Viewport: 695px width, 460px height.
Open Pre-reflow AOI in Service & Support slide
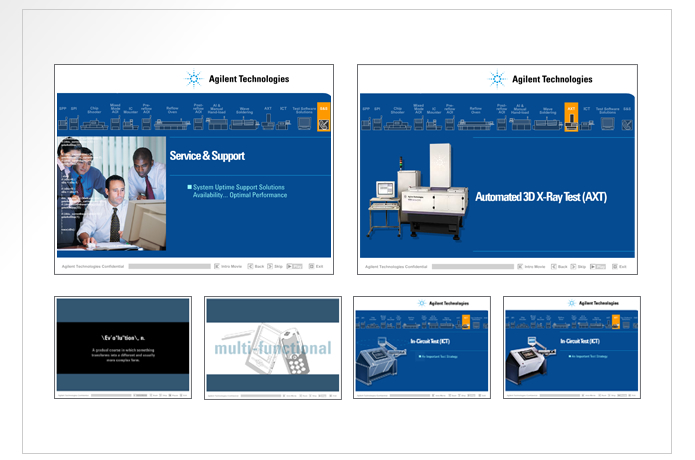coord(146,118)
